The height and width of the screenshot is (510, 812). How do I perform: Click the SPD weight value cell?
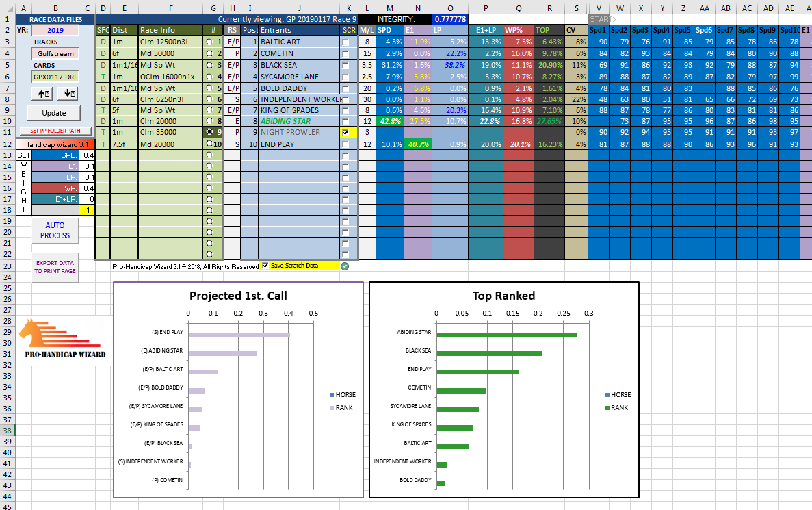[x=88, y=155]
